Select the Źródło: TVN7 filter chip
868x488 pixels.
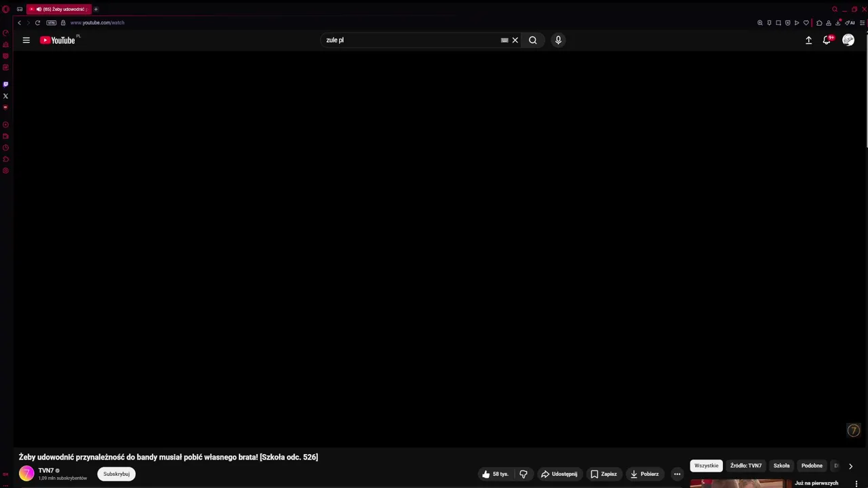(x=746, y=466)
